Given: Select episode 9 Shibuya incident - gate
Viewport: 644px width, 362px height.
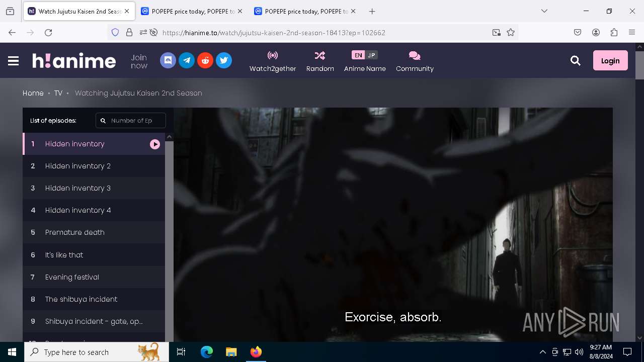Looking at the screenshot, I should pos(94,321).
